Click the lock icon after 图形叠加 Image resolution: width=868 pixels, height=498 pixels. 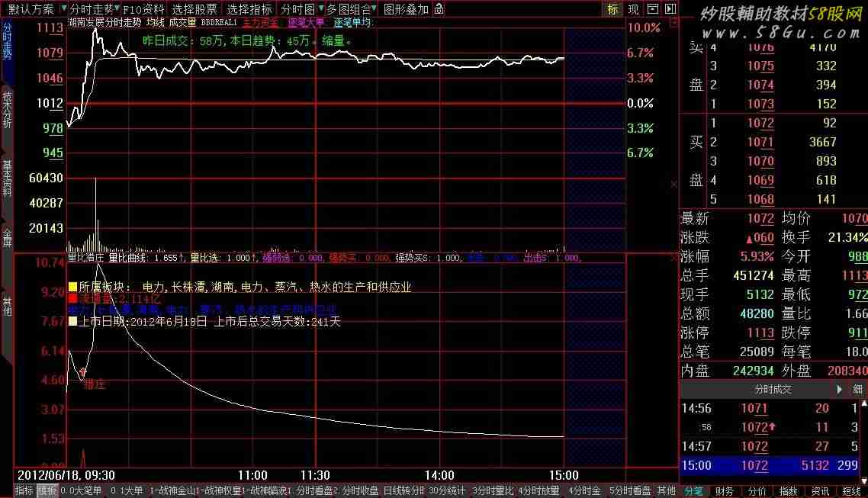tap(439, 9)
